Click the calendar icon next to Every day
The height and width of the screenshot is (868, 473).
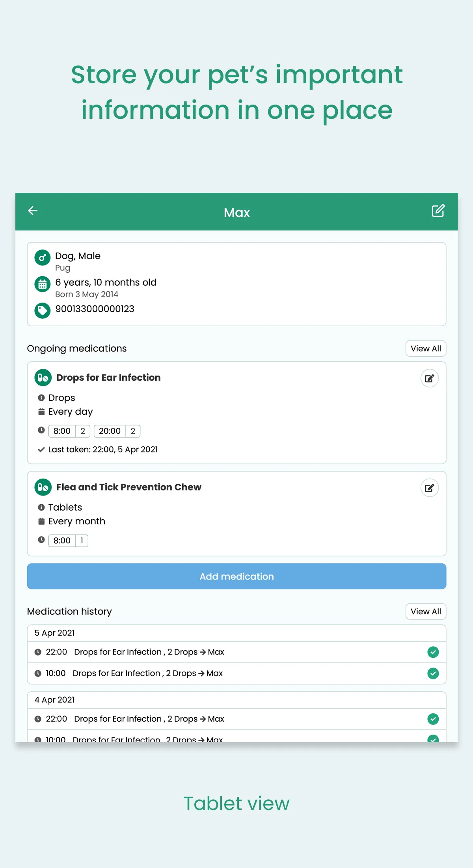tap(41, 412)
